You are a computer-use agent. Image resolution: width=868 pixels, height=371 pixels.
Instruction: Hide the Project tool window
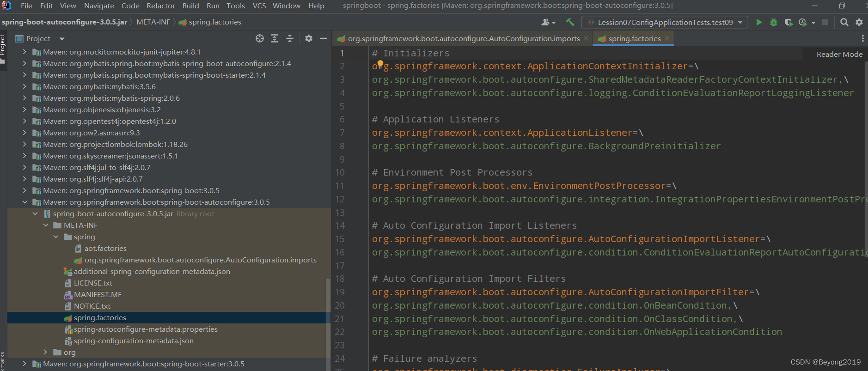tap(324, 38)
